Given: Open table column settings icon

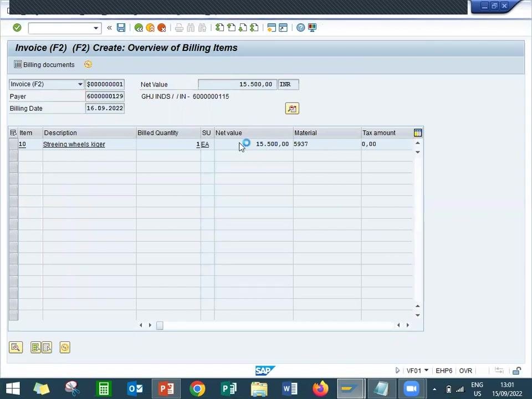Looking at the screenshot, I should [418, 132].
